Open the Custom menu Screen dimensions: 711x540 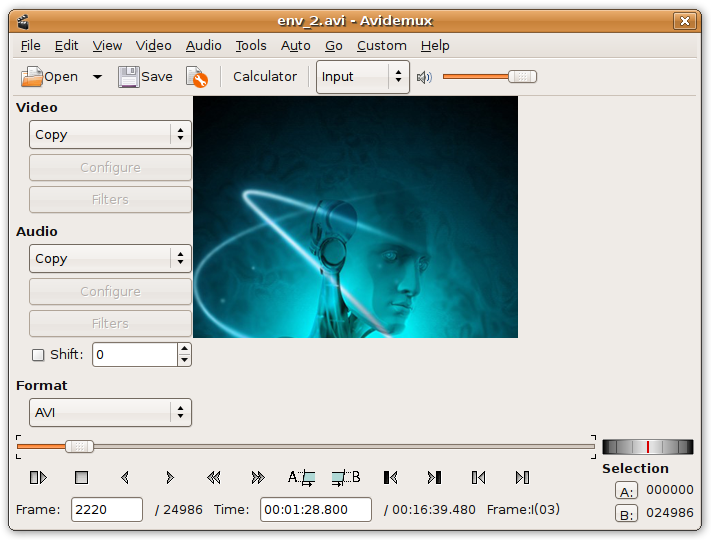point(381,46)
